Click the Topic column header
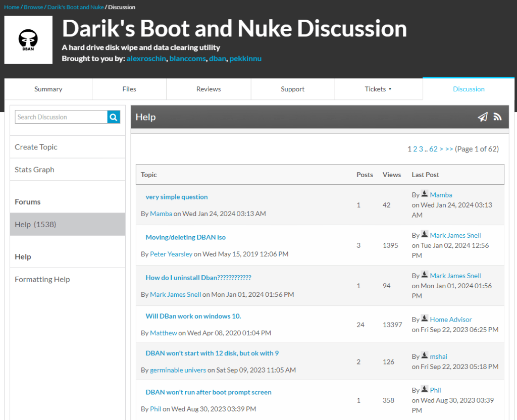517x420 pixels. (149, 175)
